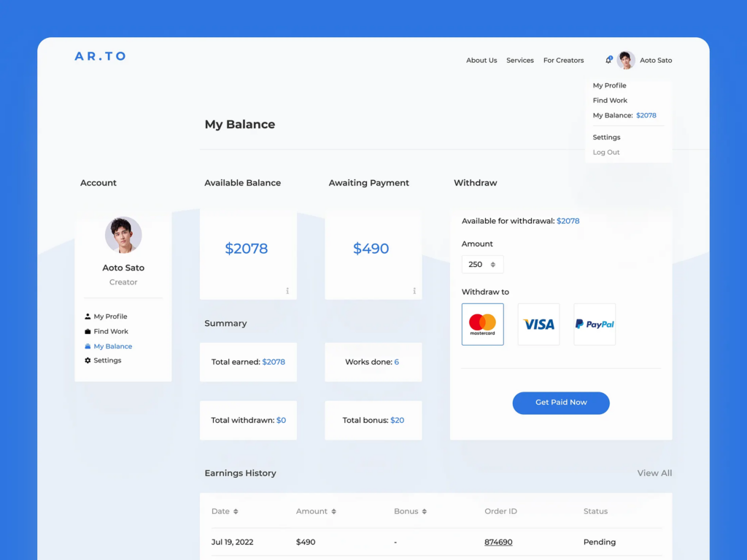Click the Jul 19, 2022 date cell
Viewport: 747px width, 560px height.
(232, 542)
